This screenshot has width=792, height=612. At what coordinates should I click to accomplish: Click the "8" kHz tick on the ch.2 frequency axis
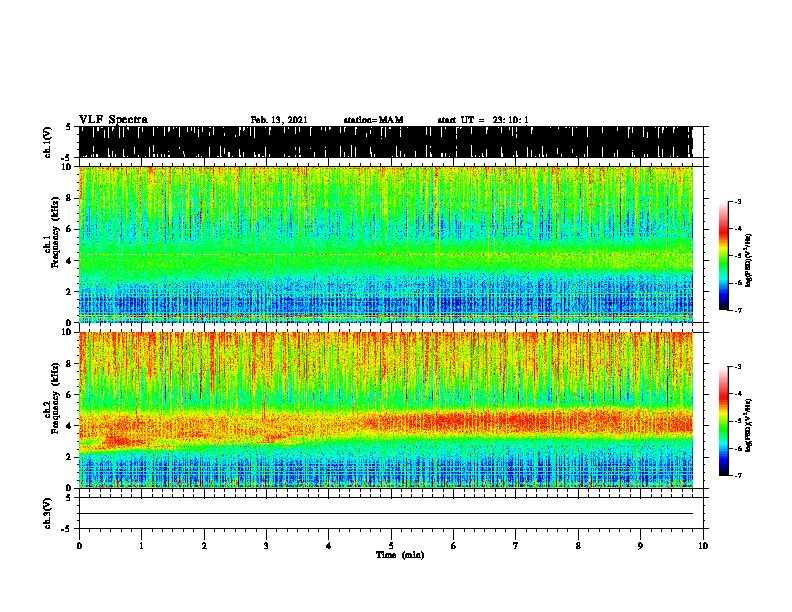pyautogui.click(x=71, y=364)
